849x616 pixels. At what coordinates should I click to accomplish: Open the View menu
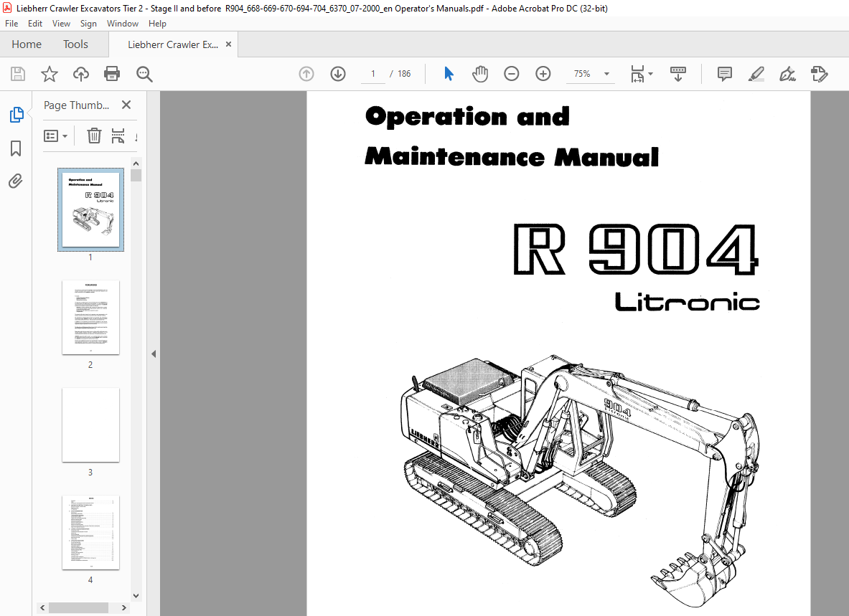pyautogui.click(x=61, y=23)
